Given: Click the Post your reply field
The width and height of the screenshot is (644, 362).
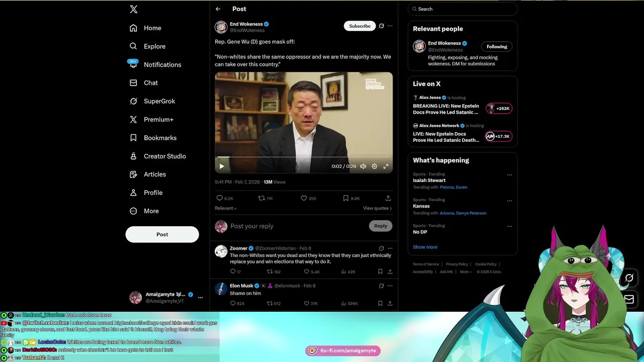Looking at the screenshot, I should click(x=297, y=226).
